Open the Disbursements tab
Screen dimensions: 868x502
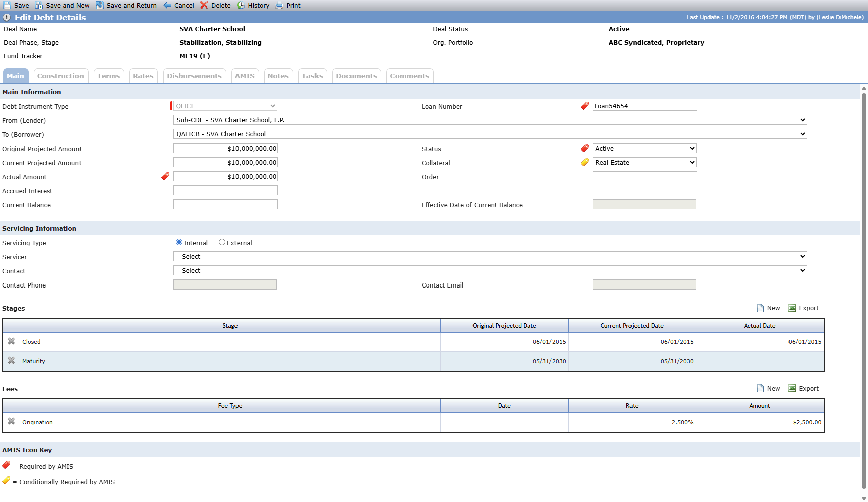[x=194, y=76]
